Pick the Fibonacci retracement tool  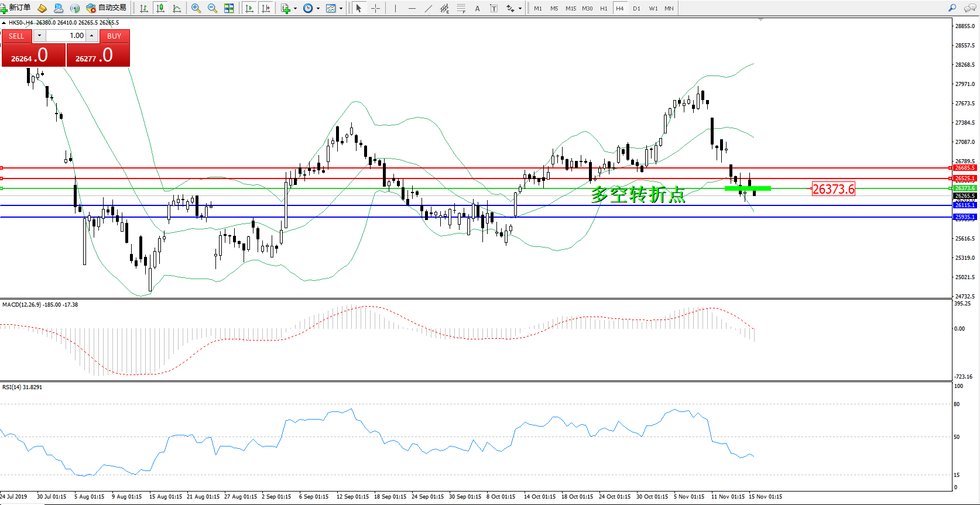[461, 8]
